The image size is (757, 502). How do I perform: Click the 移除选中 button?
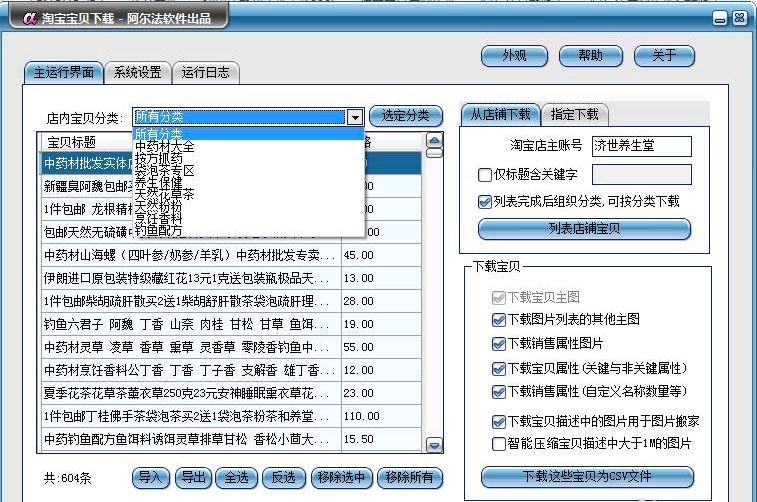342,478
